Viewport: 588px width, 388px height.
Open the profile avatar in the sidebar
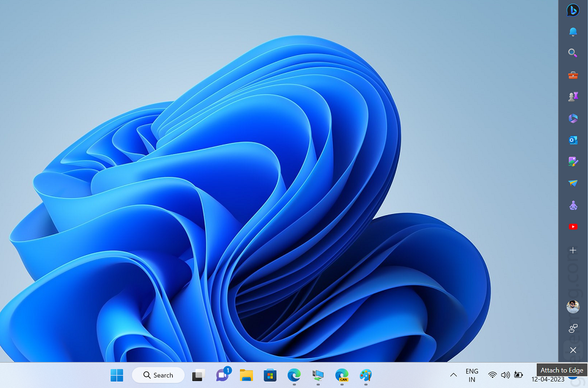click(x=573, y=307)
